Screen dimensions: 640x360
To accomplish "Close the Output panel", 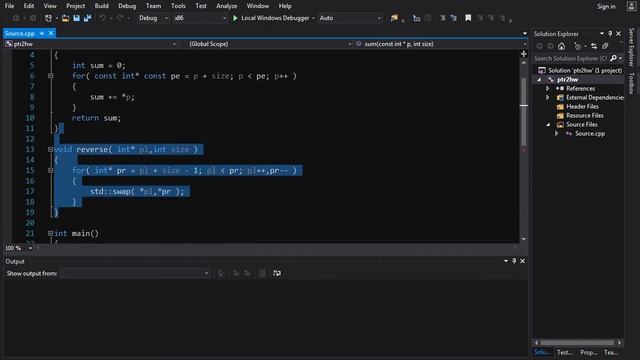I will click(522, 261).
